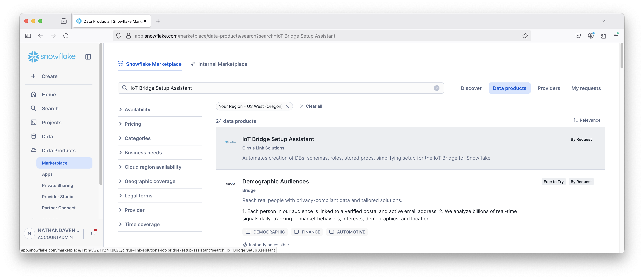Open Firefox account icon

591,36
